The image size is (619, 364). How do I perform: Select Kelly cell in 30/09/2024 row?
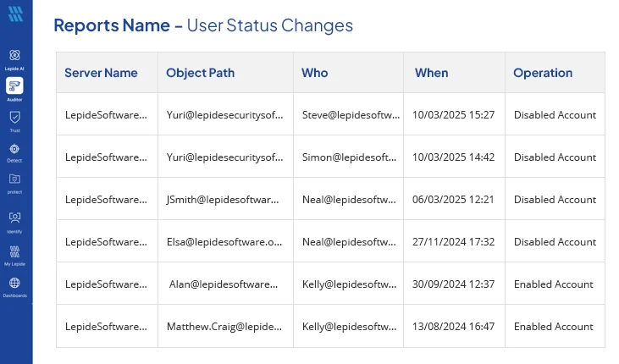[350, 284]
